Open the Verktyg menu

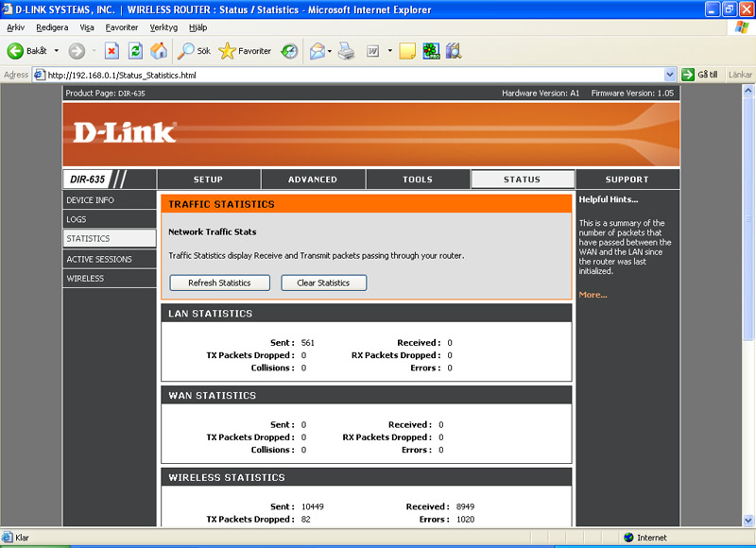[x=163, y=27]
